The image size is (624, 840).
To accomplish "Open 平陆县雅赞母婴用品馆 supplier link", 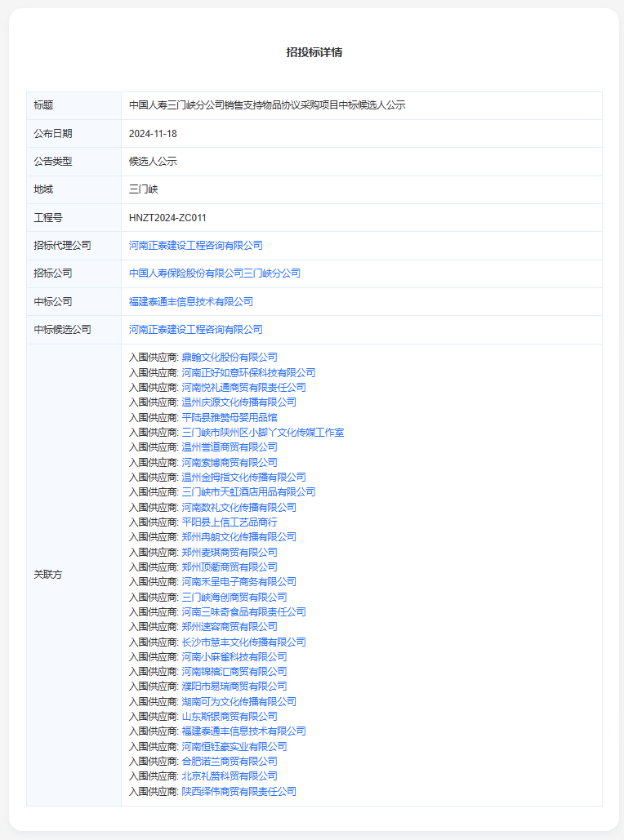I will coord(224,417).
